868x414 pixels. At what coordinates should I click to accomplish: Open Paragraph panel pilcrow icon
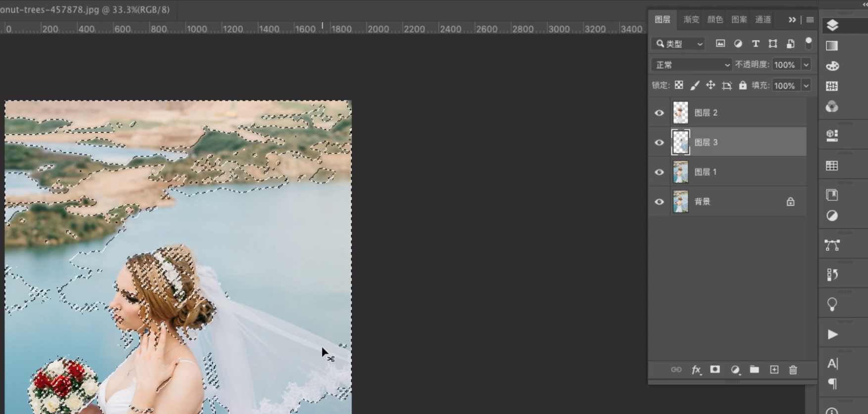(x=832, y=384)
